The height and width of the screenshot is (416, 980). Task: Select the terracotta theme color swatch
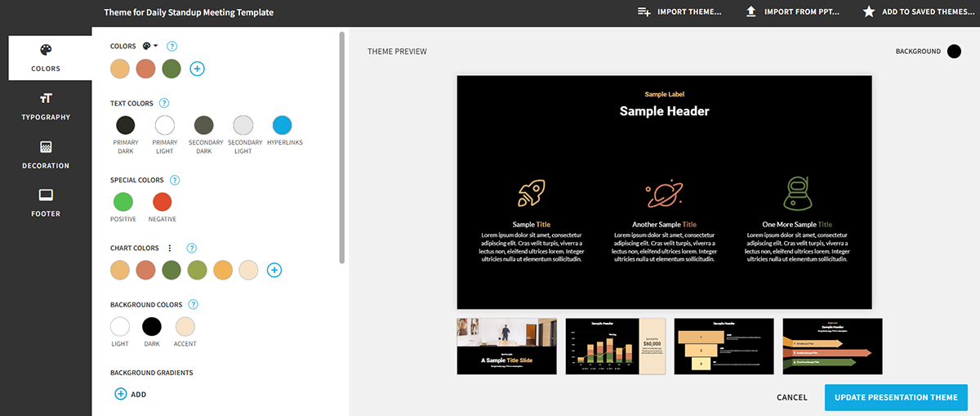click(x=145, y=69)
